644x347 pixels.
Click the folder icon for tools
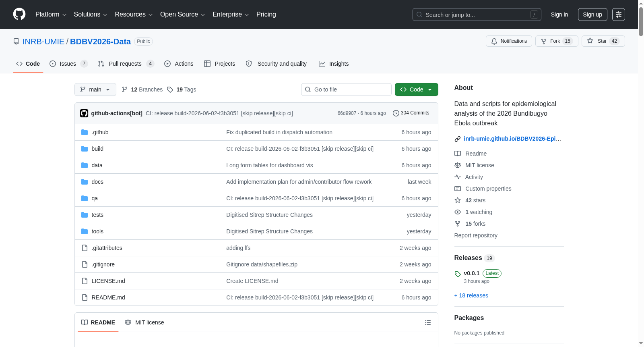85,231
